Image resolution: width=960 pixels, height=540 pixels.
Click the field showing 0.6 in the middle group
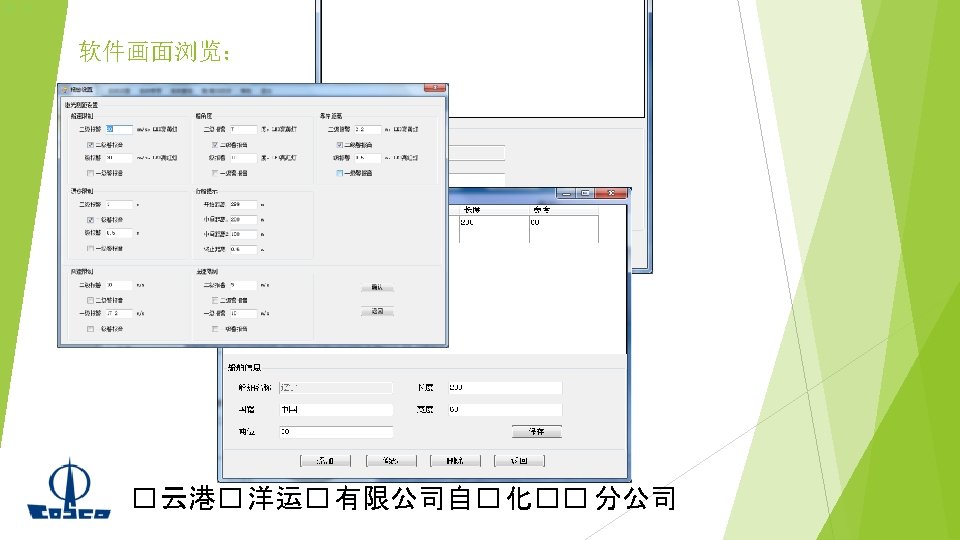(243, 249)
